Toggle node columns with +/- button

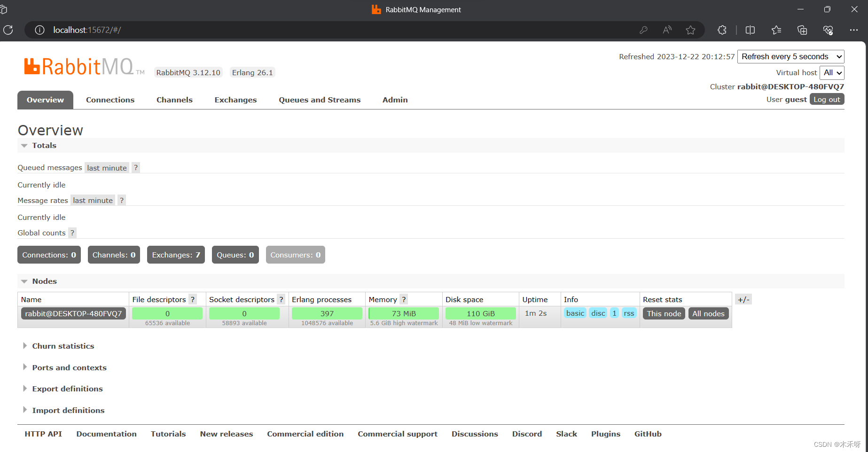743,299
